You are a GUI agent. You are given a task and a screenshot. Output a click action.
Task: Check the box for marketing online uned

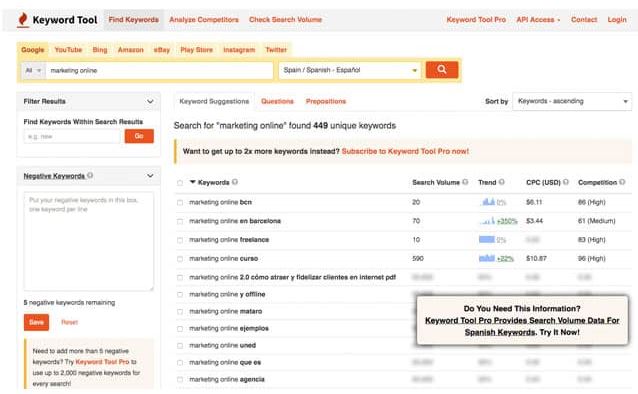[180, 346]
